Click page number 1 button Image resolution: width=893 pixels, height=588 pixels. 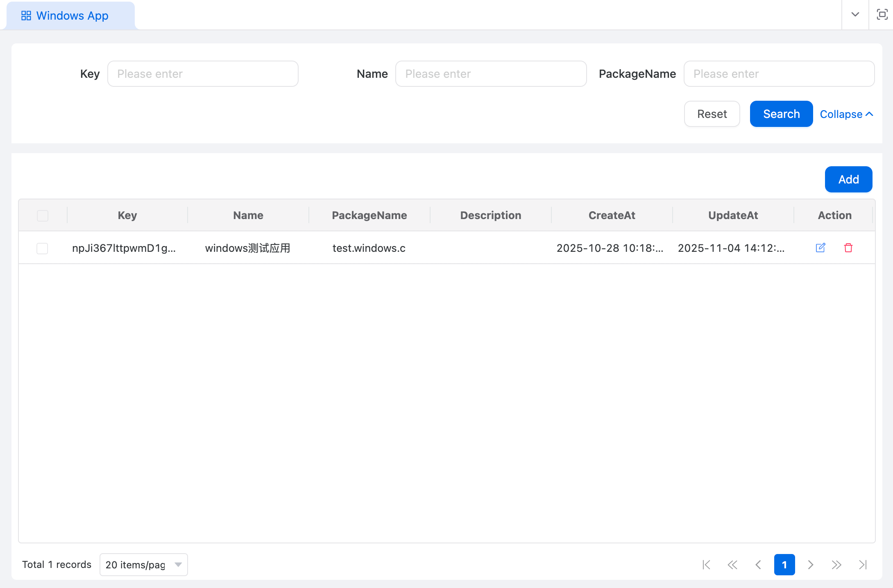(x=784, y=565)
